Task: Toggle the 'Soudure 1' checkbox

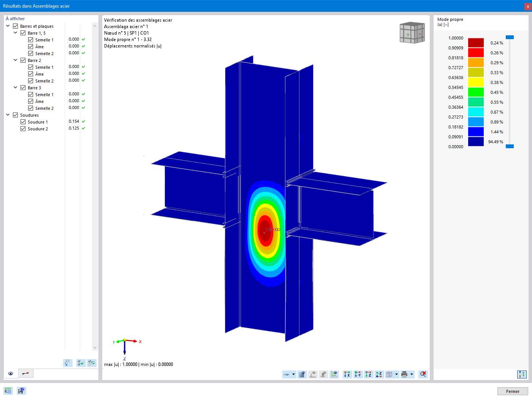Action: (x=23, y=122)
